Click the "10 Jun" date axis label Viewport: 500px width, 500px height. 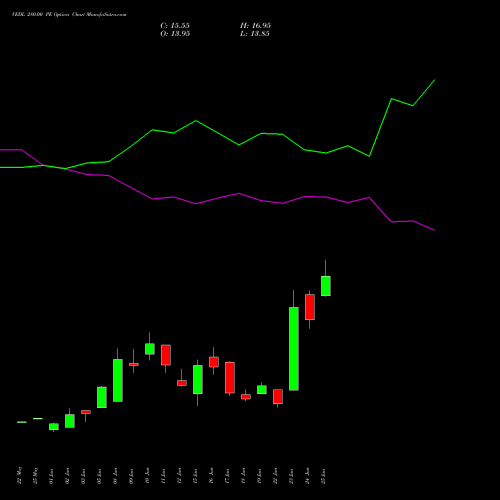pyautogui.click(x=147, y=476)
